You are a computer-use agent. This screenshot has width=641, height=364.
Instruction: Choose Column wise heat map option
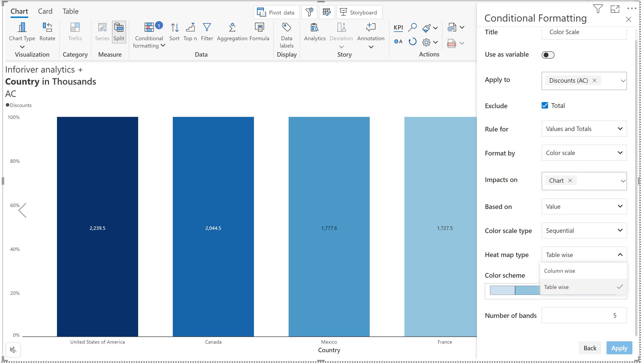click(560, 271)
